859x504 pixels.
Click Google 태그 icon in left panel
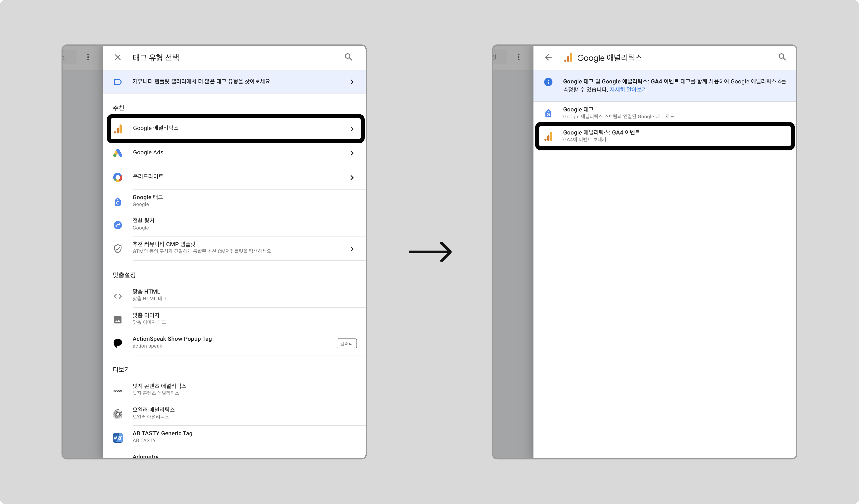point(118,201)
